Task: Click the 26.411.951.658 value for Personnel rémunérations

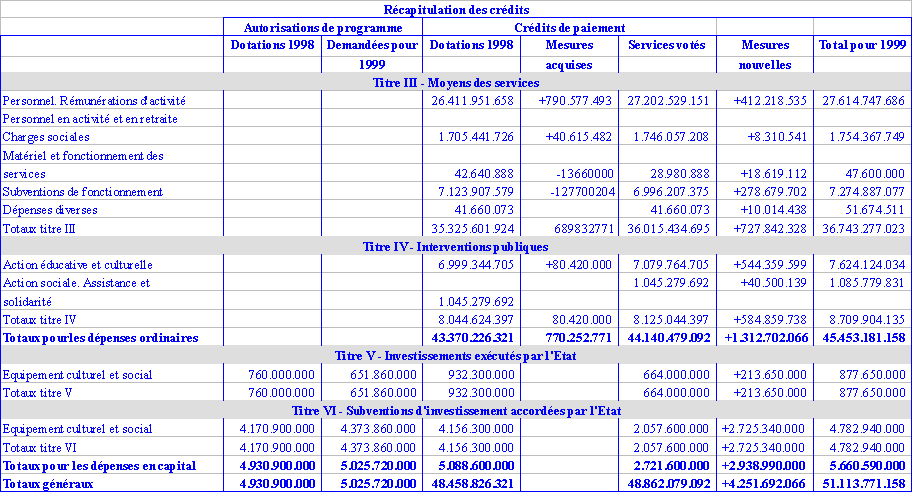Action: click(x=472, y=101)
